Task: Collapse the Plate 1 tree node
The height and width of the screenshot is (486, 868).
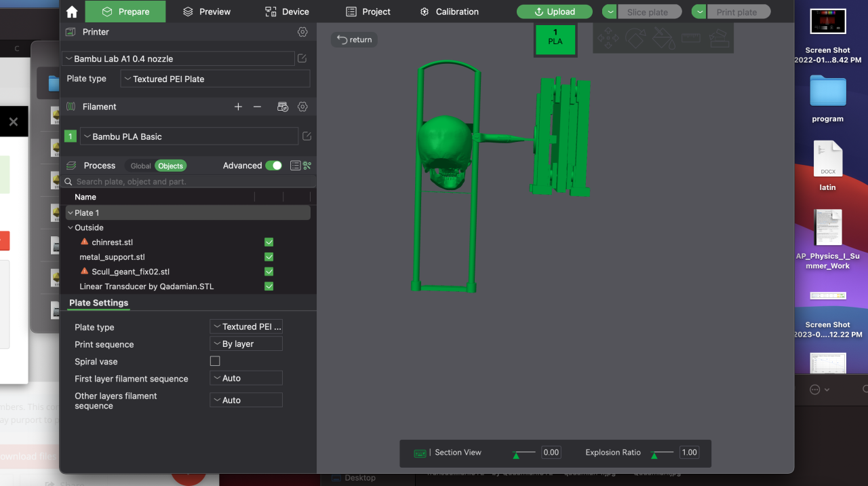Action: [71, 213]
